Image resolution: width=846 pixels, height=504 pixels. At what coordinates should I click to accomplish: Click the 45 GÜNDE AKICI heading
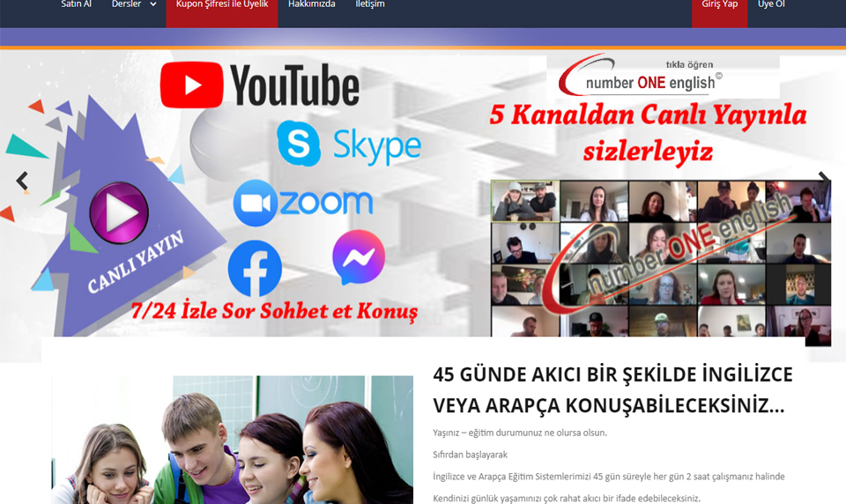(x=613, y=389)
